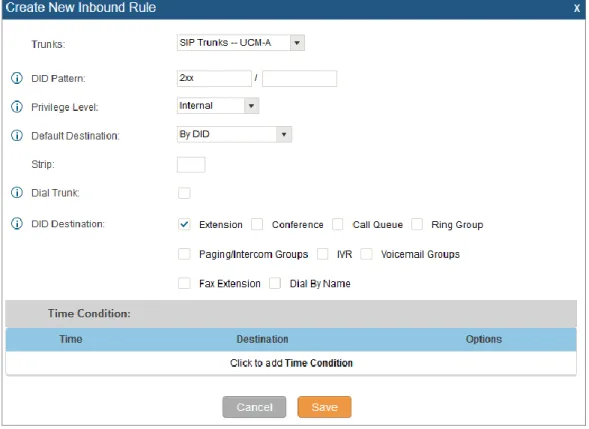Open the Default Destination dropdown
Screen dimensions: 589x429
234,134
